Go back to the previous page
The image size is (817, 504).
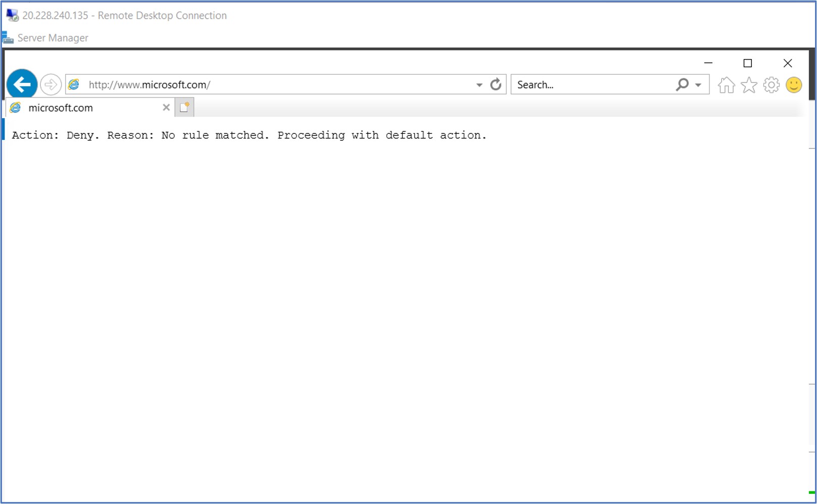click(x=21, y=83)
